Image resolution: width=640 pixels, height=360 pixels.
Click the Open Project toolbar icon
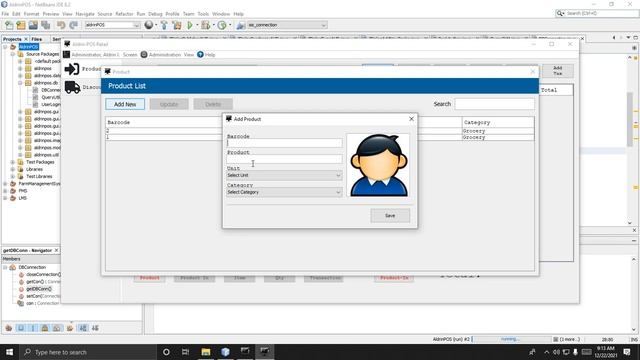click(33, 25)
